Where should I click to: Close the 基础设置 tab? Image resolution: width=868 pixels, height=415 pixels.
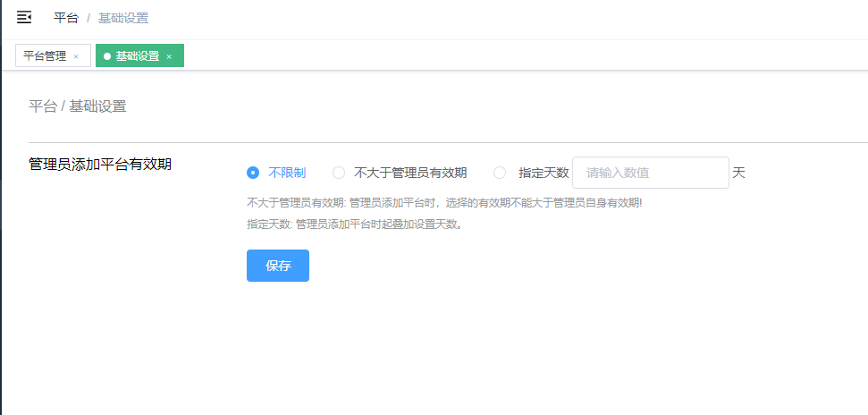[169, 56]
